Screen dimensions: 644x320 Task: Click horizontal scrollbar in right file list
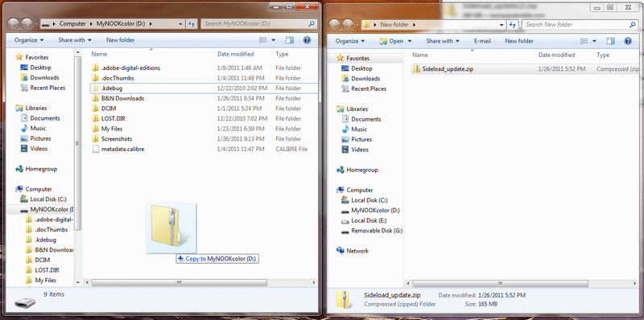(x=500, y=284)
